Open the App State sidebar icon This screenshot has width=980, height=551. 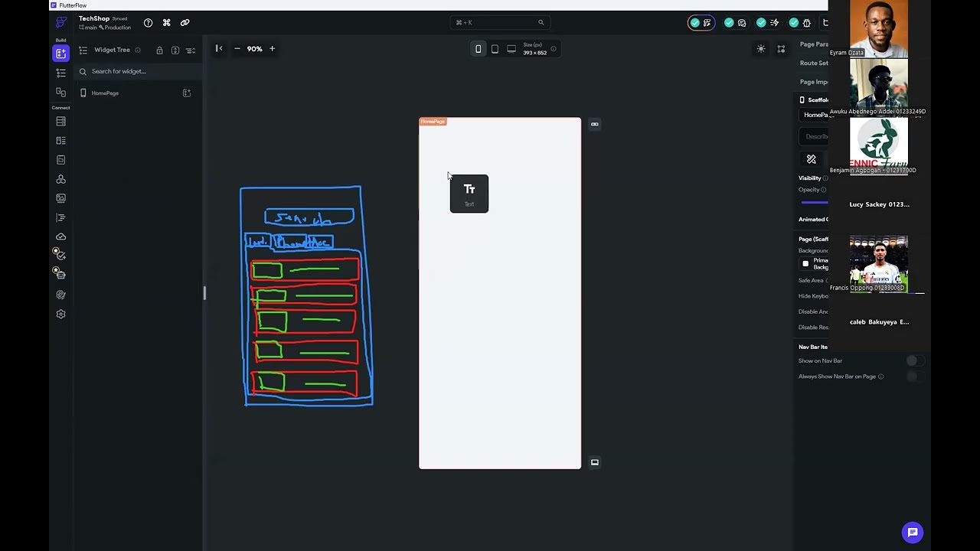[x=60, y=160]
